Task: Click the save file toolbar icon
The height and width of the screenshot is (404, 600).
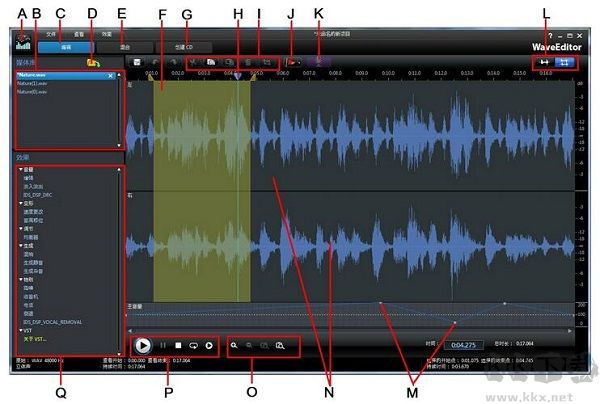Action: [137, 62]
